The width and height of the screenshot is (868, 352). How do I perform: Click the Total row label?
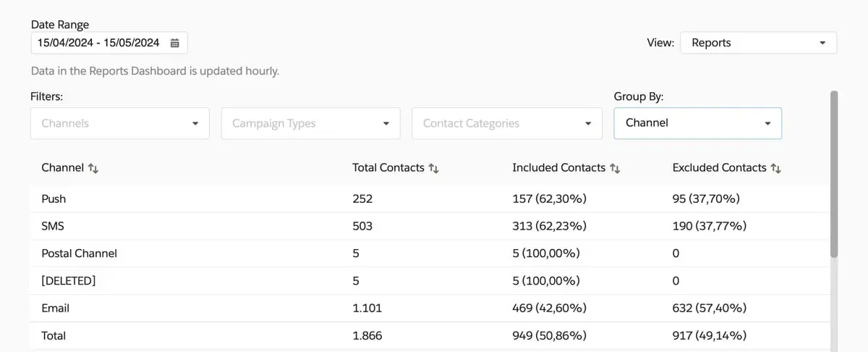pyautogui.click(x=54, y=335)
